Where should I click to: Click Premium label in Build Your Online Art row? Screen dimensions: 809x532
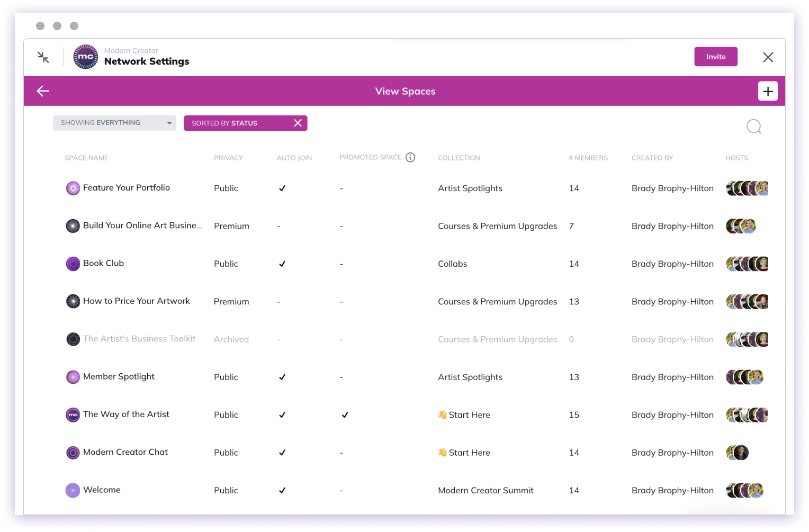[231, 226]
